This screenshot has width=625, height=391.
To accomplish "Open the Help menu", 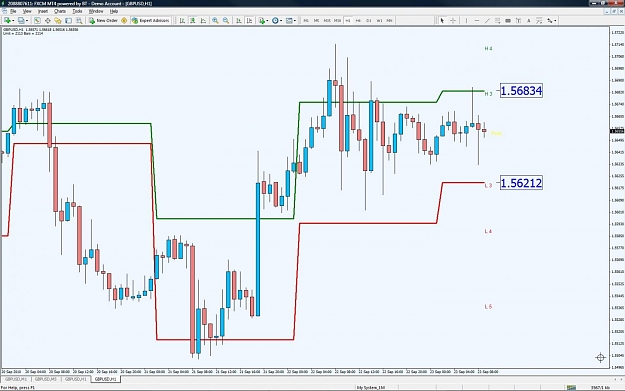I will [114, 12].
